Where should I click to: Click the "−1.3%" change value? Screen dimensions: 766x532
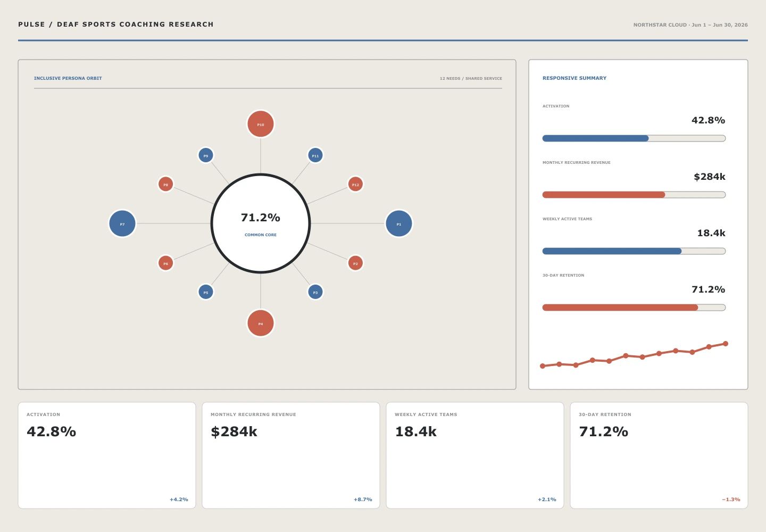[731, 500]
